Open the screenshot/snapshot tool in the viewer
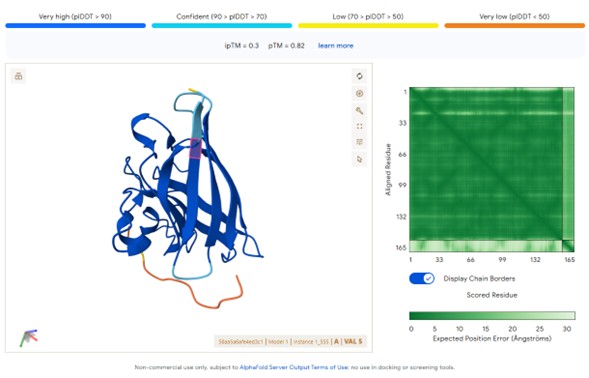589x378 pixels. (359, 93)
